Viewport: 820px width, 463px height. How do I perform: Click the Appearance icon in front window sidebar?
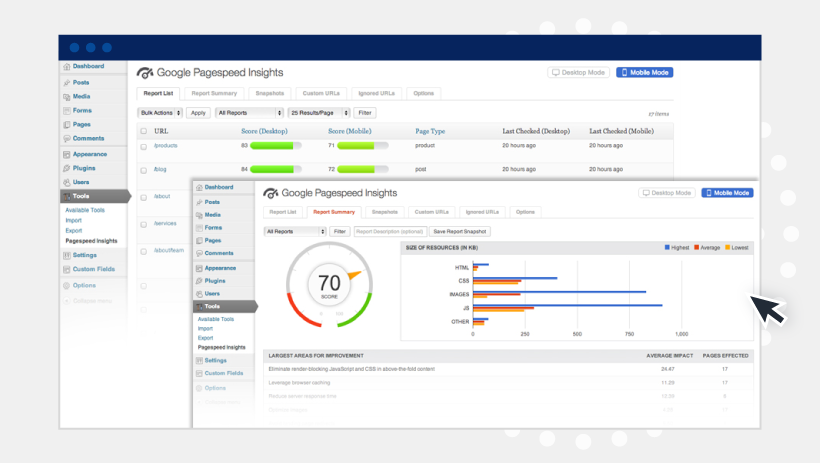199,268
